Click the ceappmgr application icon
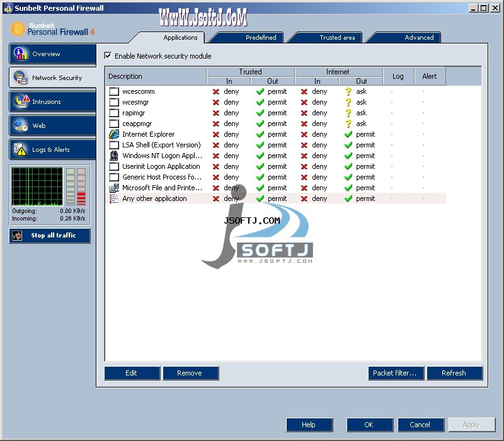 114,123
